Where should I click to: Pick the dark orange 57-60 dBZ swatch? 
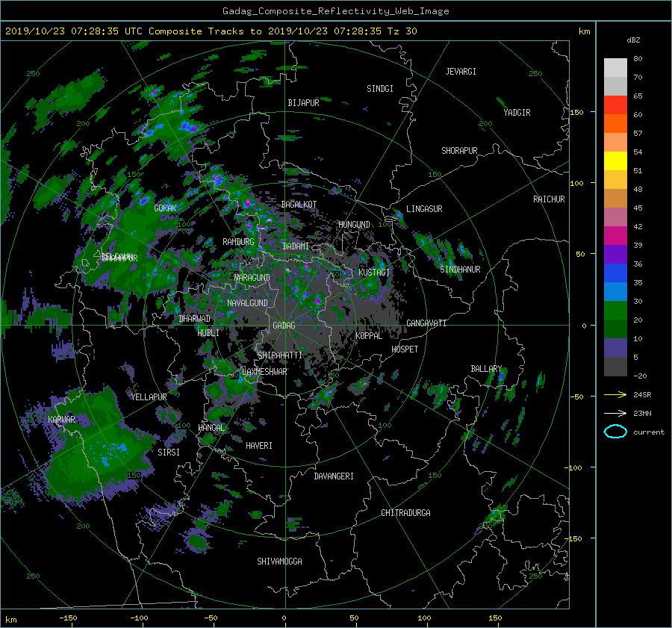[x=615, y=123]
